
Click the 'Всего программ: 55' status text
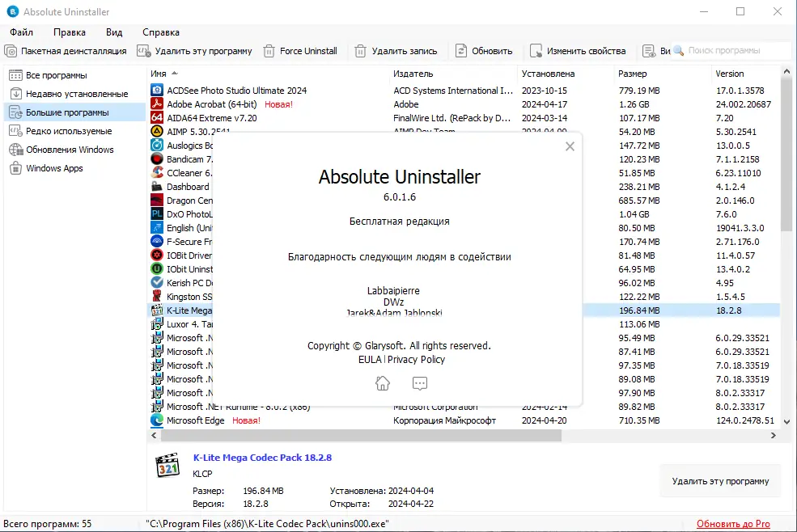pos(47,524)
